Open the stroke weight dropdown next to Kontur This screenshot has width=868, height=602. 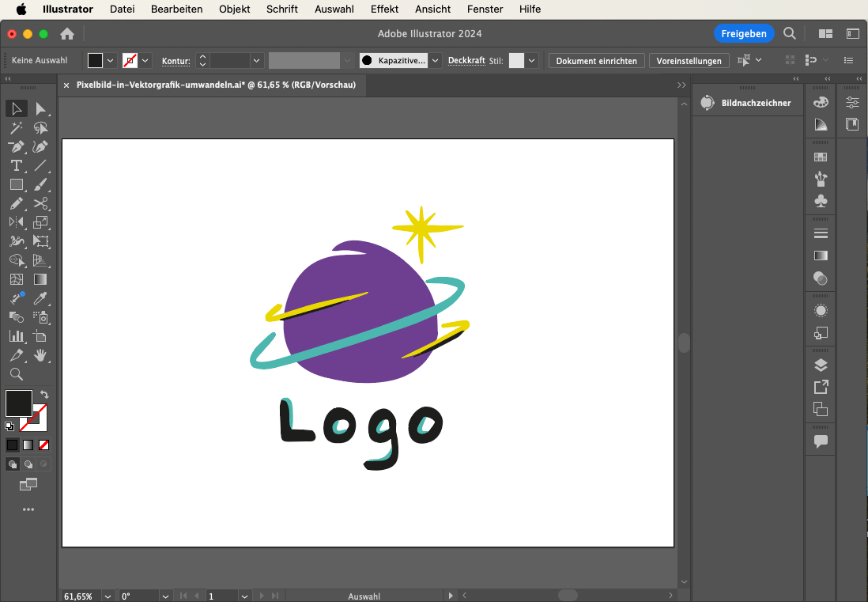(256, 61)
